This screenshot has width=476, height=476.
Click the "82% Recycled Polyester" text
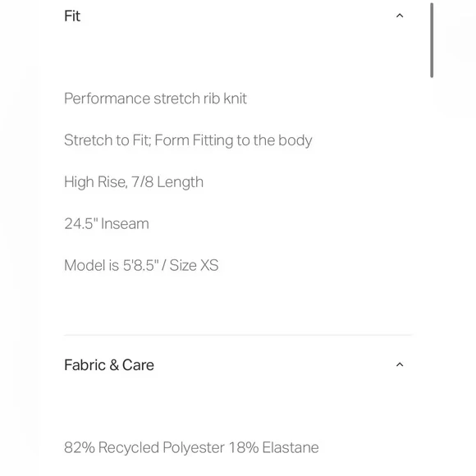coord(144,447)
